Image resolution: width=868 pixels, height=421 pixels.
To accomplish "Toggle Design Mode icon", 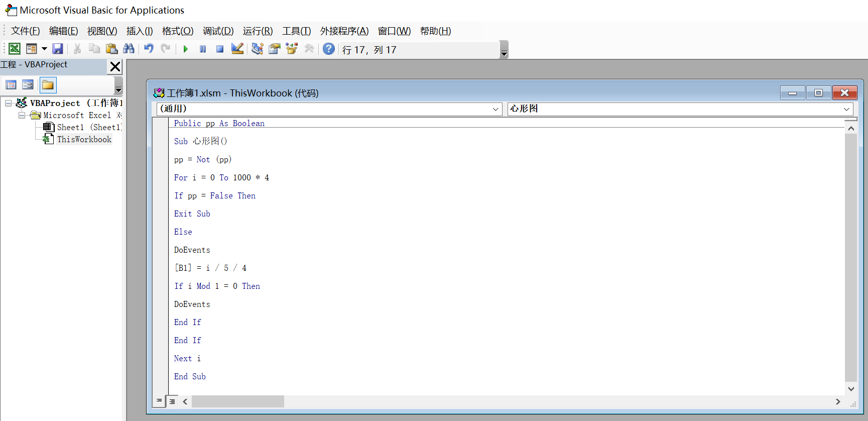I will [237, 49].
